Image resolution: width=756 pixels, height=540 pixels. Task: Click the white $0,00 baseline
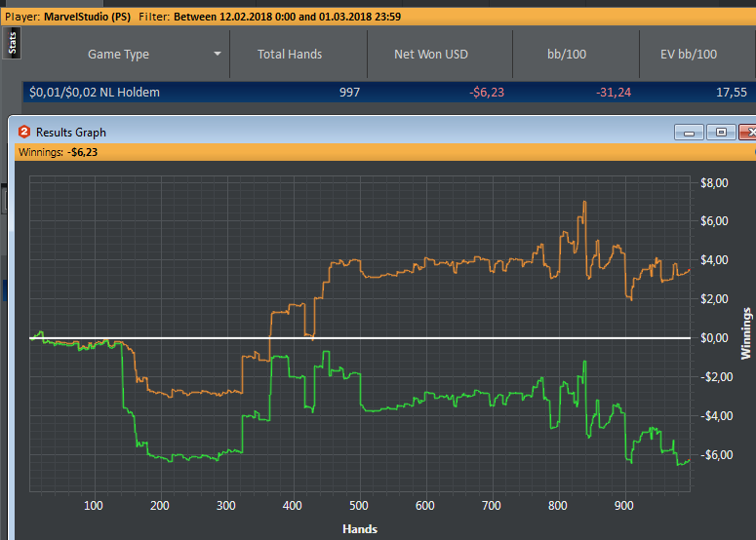[360, 337]
